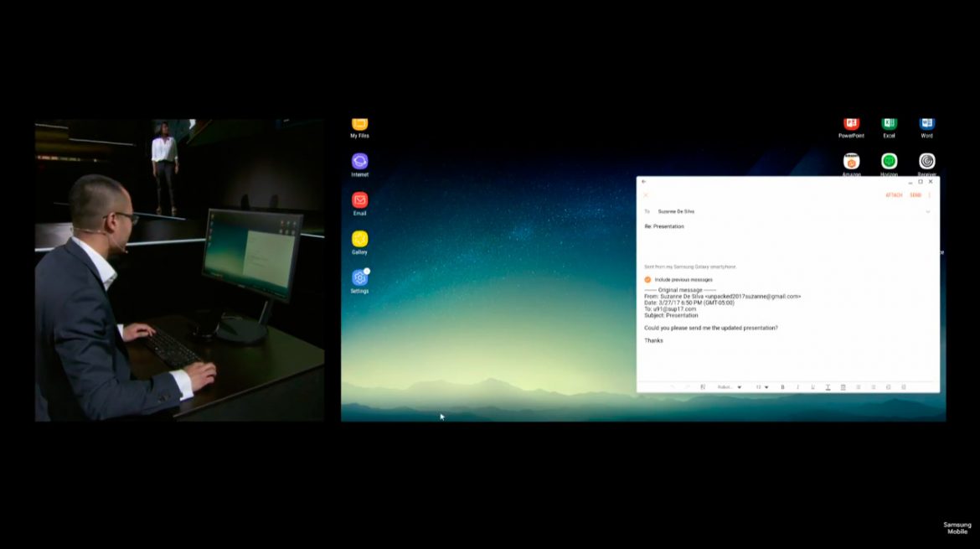This screenshot has width=980, height=549.
Task: Open the My Files desktop icon
Action: [359, 127]
